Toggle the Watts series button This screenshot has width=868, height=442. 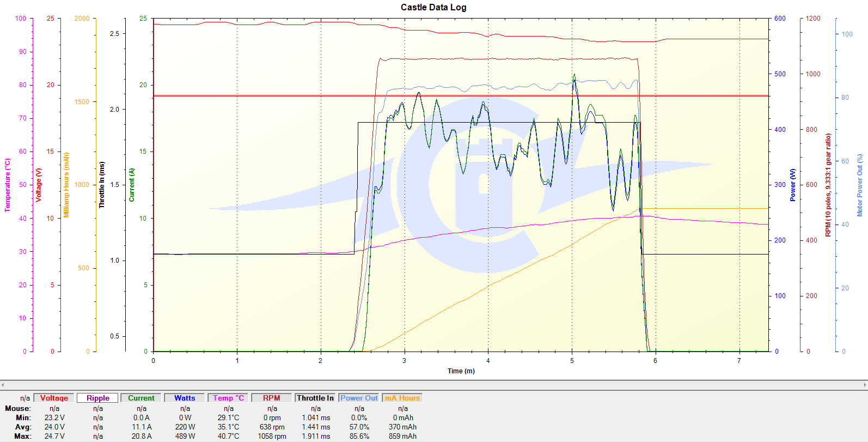coord(185,398)
